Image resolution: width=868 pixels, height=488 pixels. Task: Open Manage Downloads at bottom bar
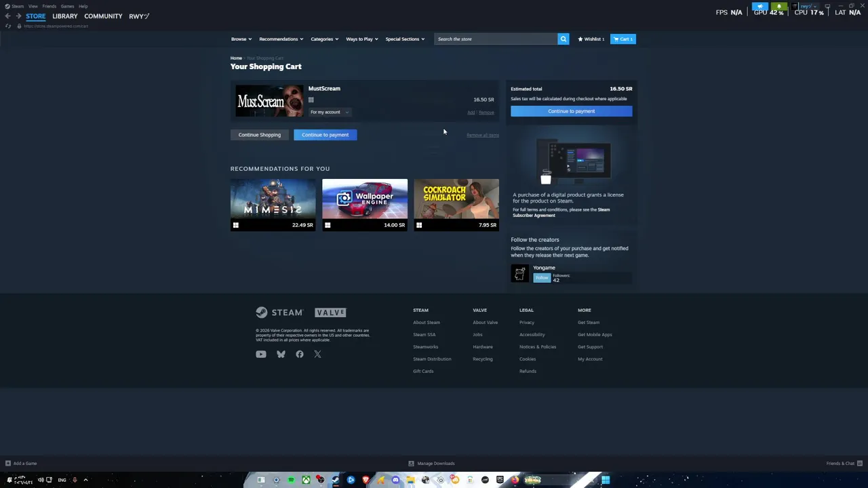coord(432,464)
